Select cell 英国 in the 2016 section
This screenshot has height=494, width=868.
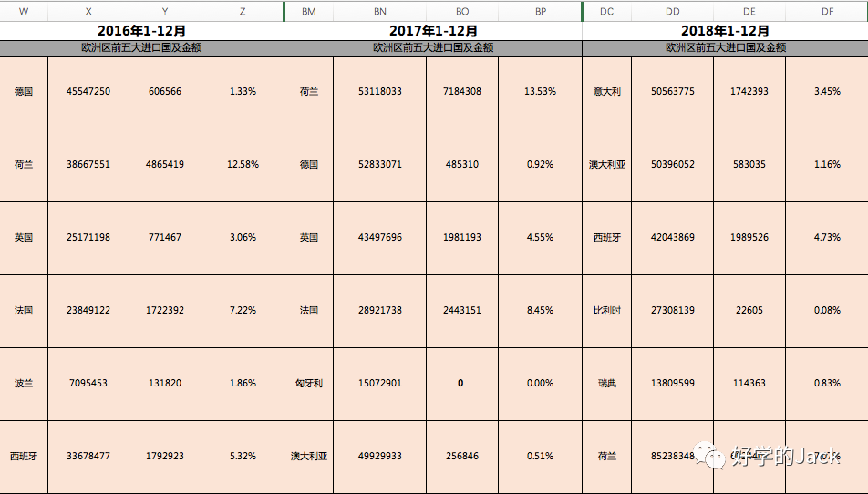[24, 238]
